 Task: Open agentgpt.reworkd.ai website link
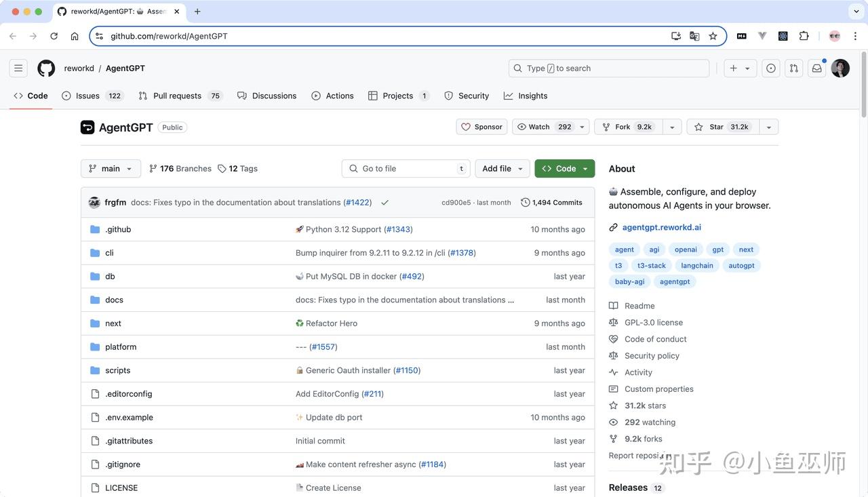tap(662, 227)
